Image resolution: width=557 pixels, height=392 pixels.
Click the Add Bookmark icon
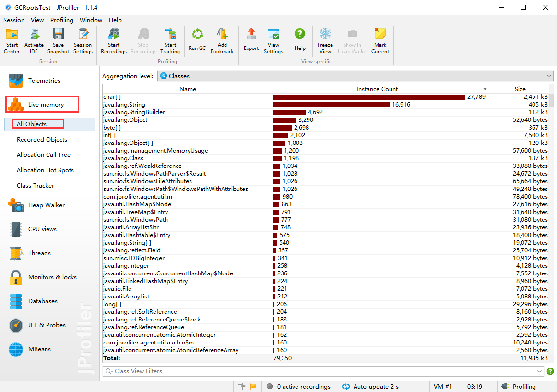pyautogui.click(x=222, y=41)
